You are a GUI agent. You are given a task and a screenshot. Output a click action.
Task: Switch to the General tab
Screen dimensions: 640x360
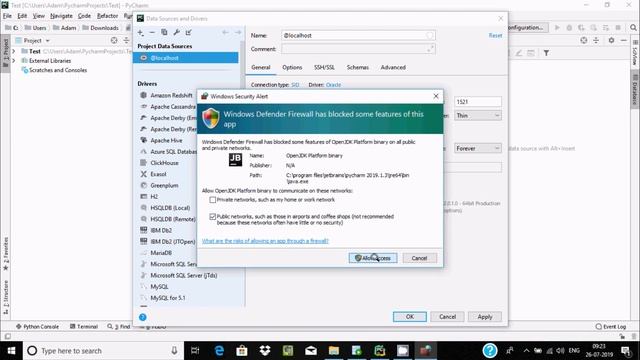pyautogui.click(x=261, y=67)
